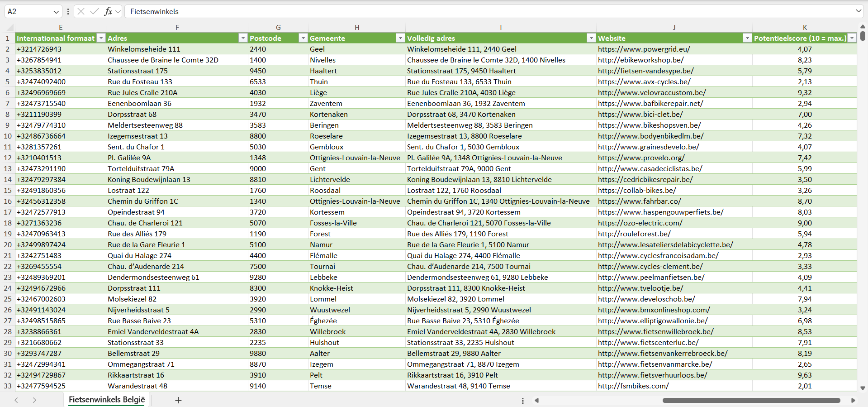868x407 pixels.
Task: Open the Name Box dropdown
Action: [56, 12]
